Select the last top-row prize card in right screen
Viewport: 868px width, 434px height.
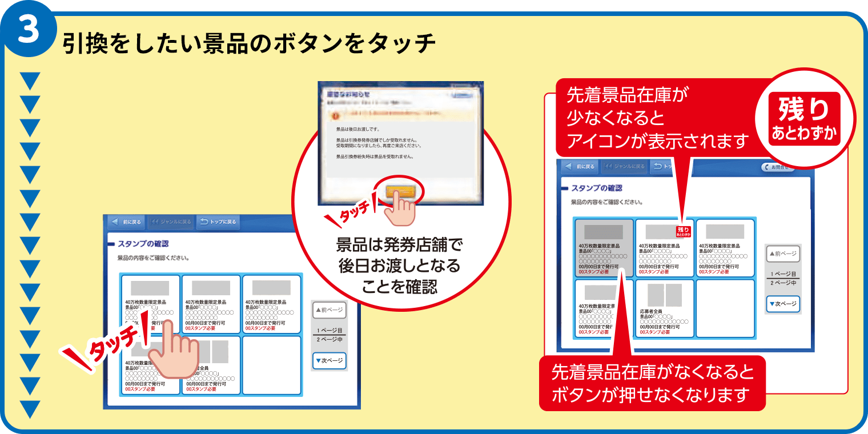pos(725,248)
